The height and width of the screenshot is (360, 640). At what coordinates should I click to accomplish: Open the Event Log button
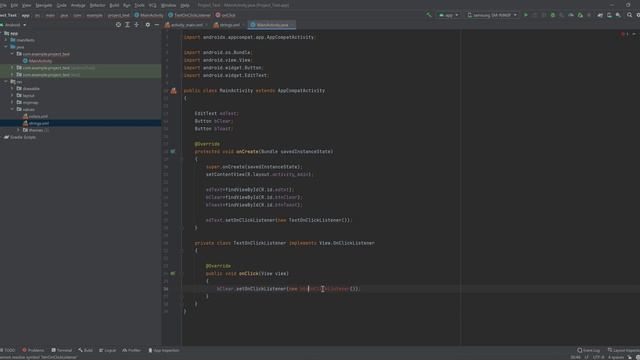(589, 350)
